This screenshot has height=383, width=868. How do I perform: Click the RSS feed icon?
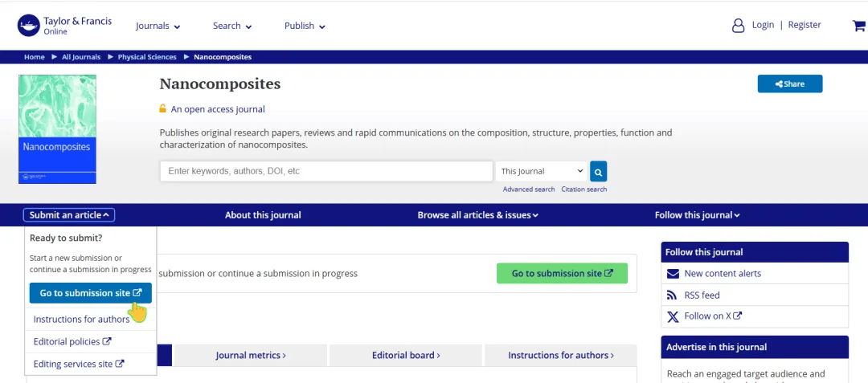tap(671, 295)
